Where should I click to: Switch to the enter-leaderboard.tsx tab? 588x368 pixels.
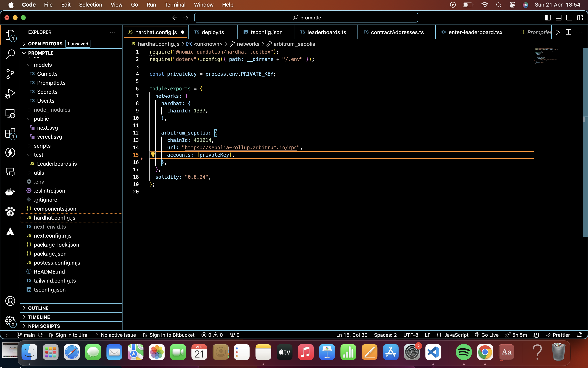475,32
